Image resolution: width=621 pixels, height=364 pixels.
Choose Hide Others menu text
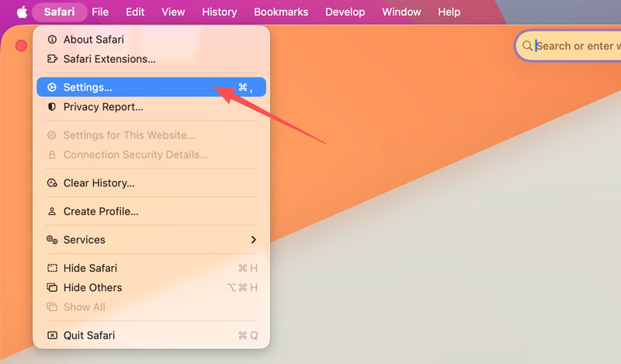(92, 288)
